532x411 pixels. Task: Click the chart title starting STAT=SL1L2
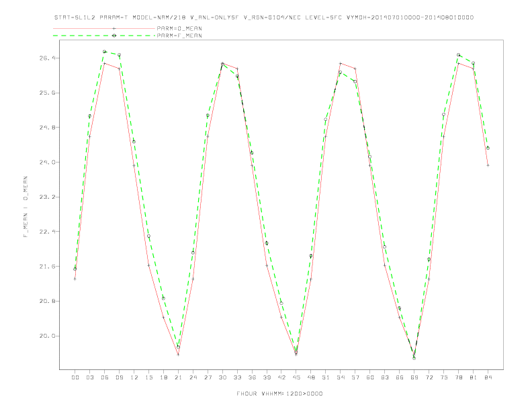pos(263,17)
